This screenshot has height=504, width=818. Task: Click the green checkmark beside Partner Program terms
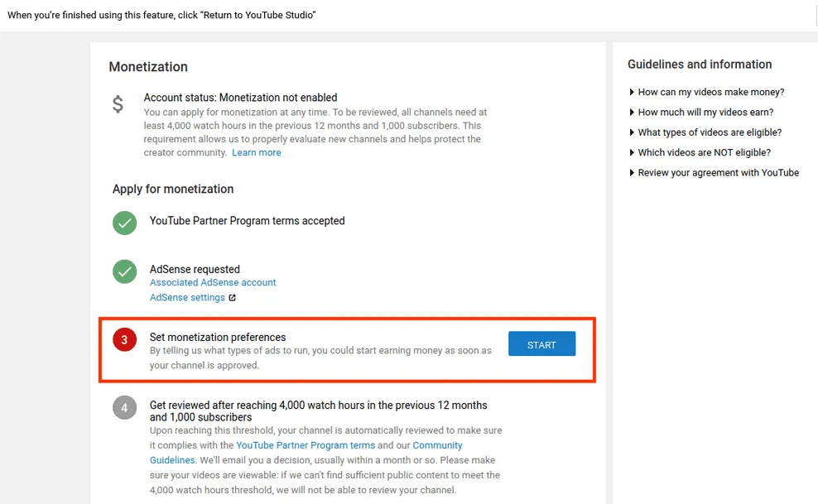124,223
